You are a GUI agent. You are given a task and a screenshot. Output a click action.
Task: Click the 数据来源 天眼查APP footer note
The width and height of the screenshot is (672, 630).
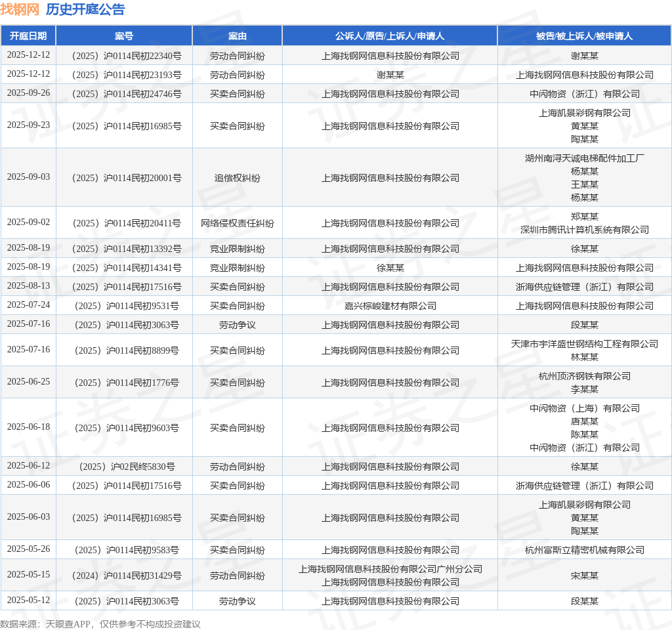[100, 624]
